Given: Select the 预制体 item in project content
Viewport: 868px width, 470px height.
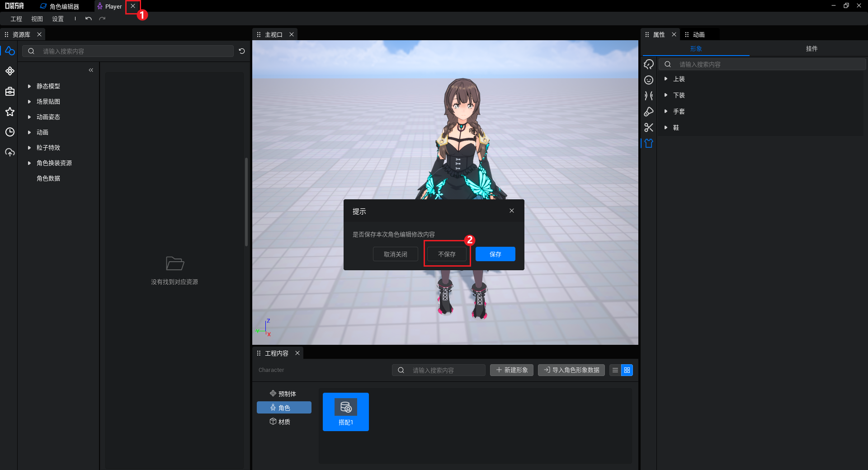Looking at the screenshot, I should [x=284, y=394].
